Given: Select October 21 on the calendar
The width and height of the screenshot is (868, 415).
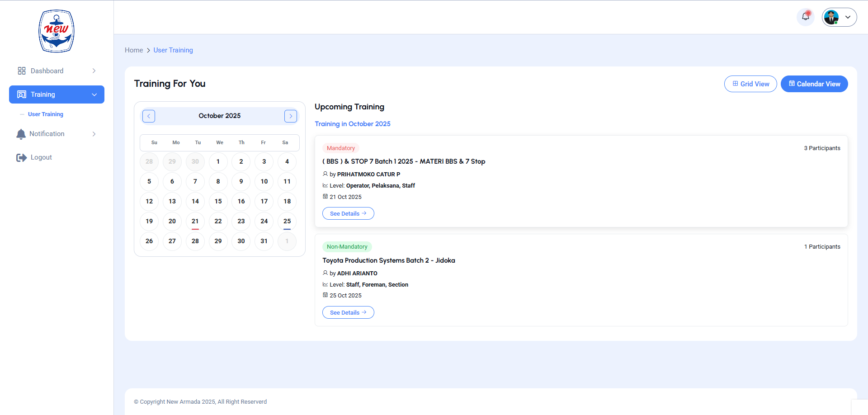Looking at the screenshot, I should (195, 222).
